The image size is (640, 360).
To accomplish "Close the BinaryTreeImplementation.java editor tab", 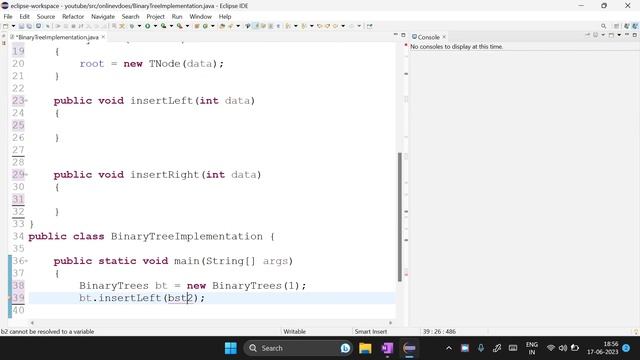I will [103, 37].
